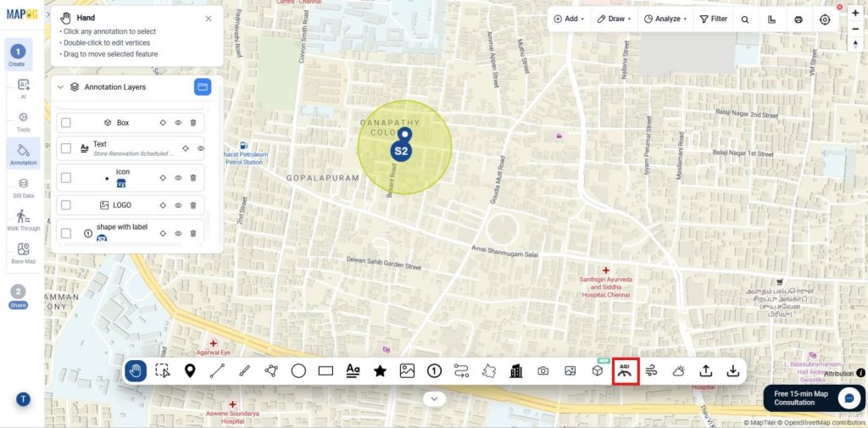Open the AI sidebar tab
This screenshot has height=428, width=868.
pos(23,89)
